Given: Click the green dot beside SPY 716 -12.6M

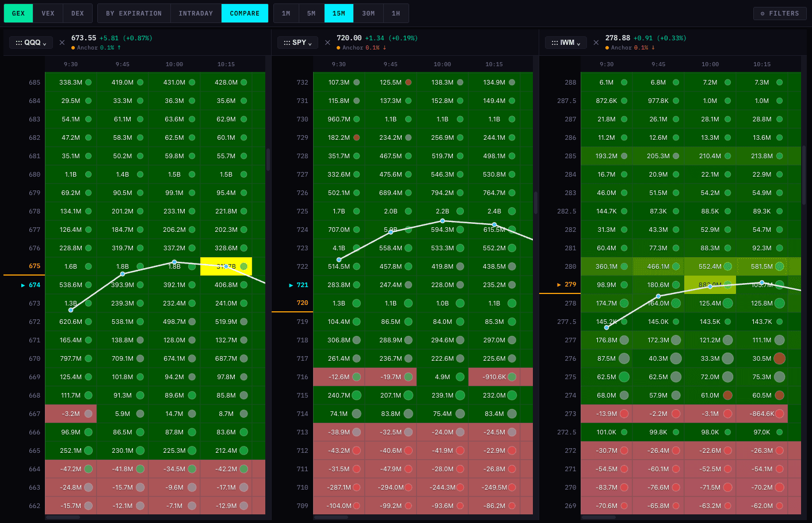Looking at the screenshot, I should (357, 377).
